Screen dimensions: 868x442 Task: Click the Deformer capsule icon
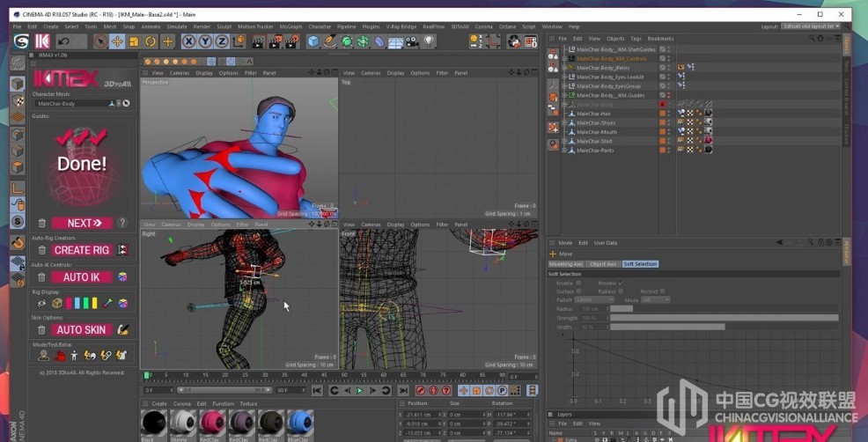coord(379,41)
